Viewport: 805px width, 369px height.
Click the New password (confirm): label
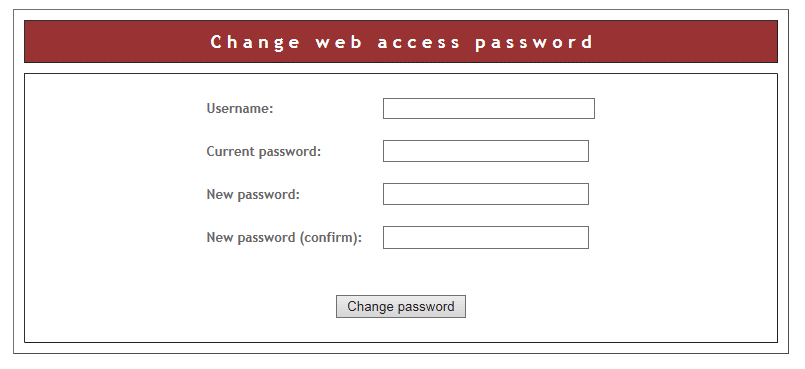point(284,238)
